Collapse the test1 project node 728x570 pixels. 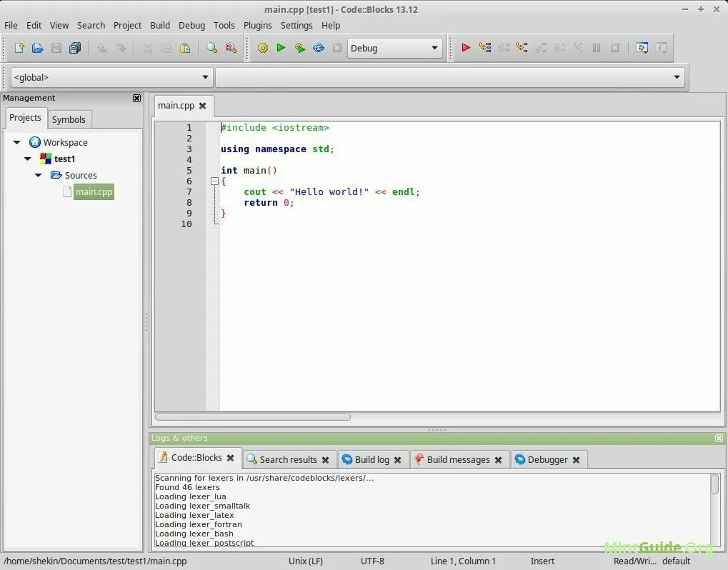[28, 159]
